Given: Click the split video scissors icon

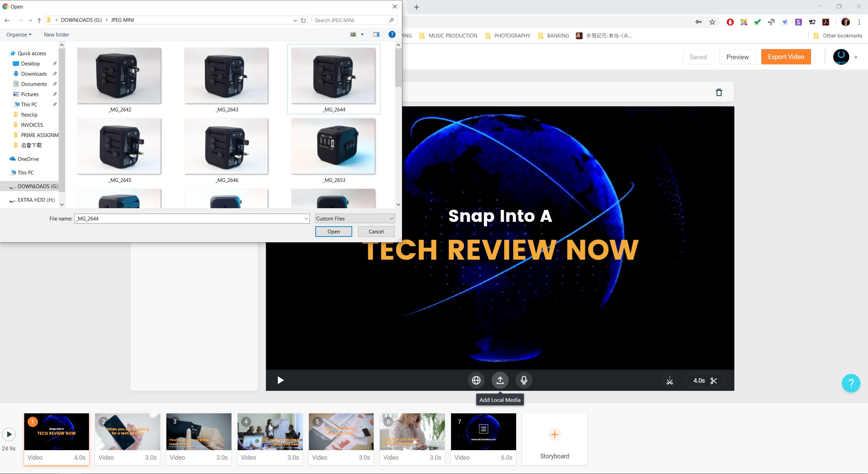Looking at the screenshot, I should click(670, 381).
